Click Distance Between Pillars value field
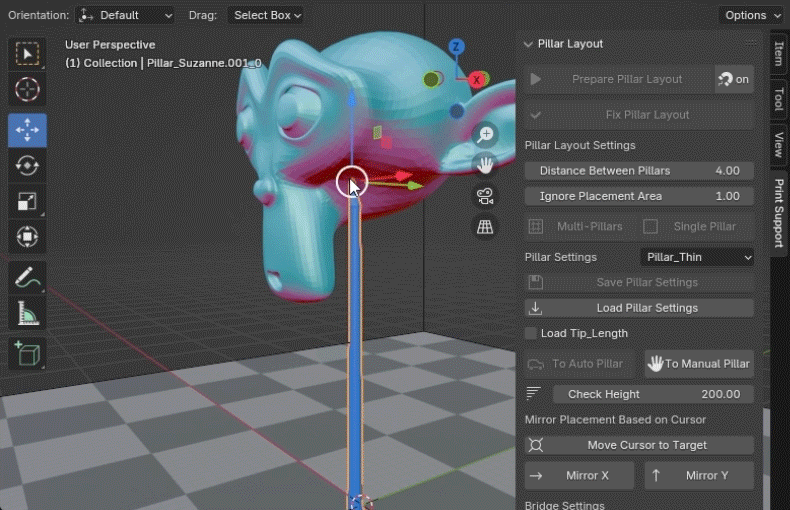790x510 pixels. point(639,171)
